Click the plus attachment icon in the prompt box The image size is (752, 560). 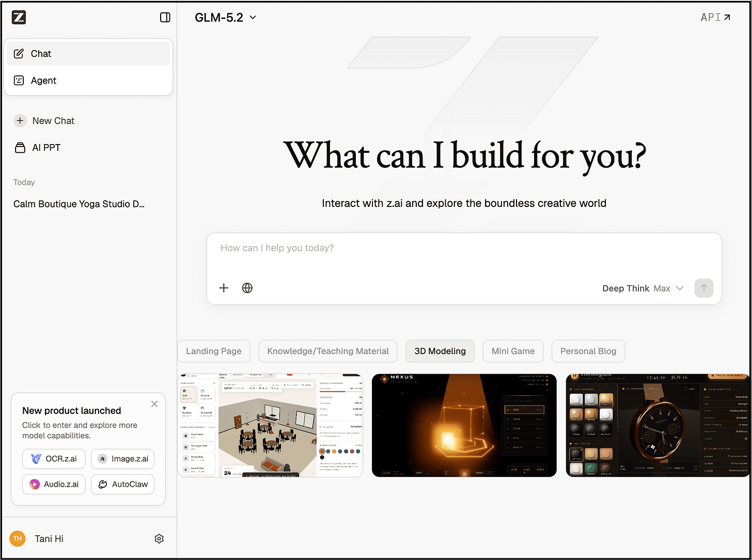[224, 288]
